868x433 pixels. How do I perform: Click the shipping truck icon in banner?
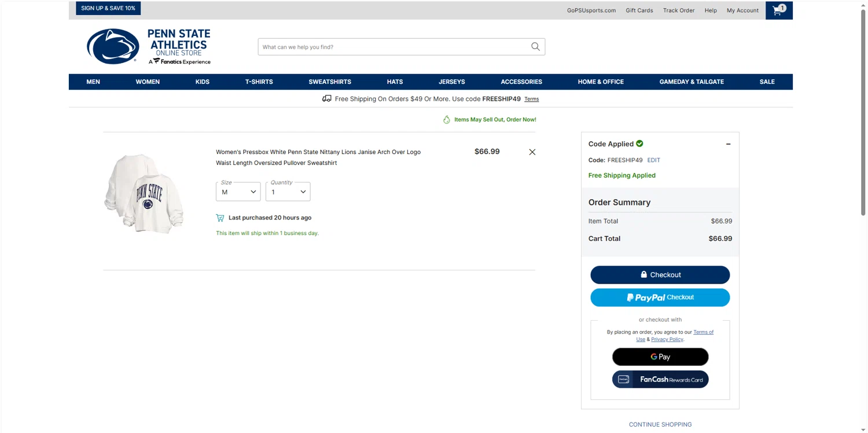tap(327, 98)
